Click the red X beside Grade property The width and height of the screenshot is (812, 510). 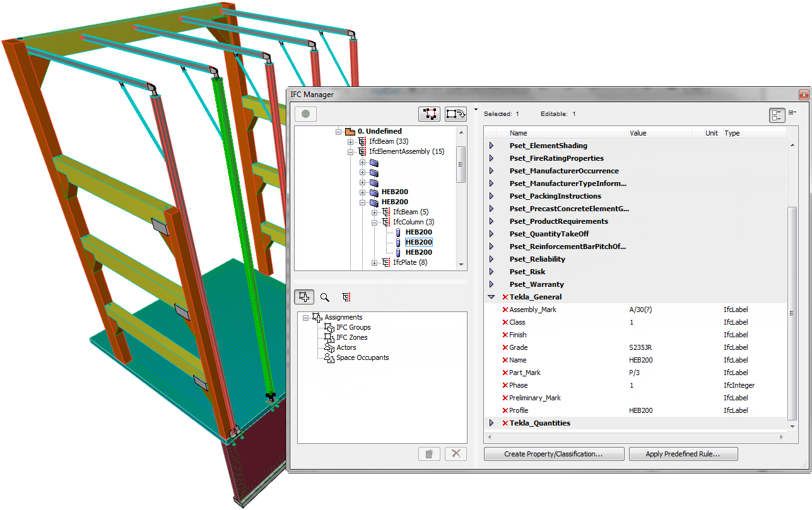pos(505,347)
